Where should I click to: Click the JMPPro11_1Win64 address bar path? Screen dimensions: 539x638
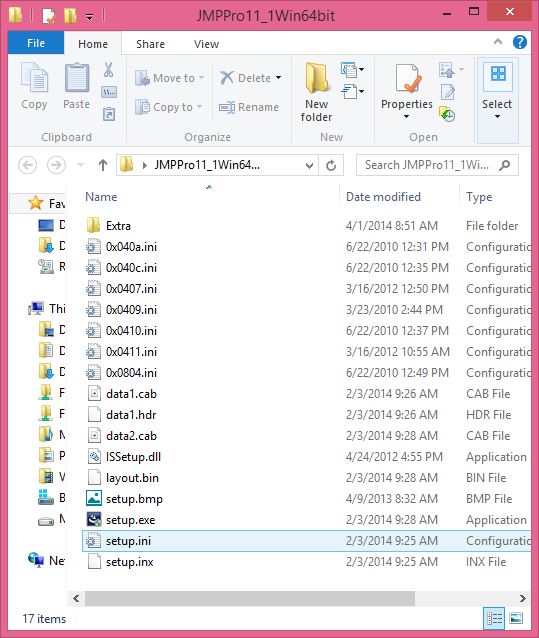click(207, 165)
